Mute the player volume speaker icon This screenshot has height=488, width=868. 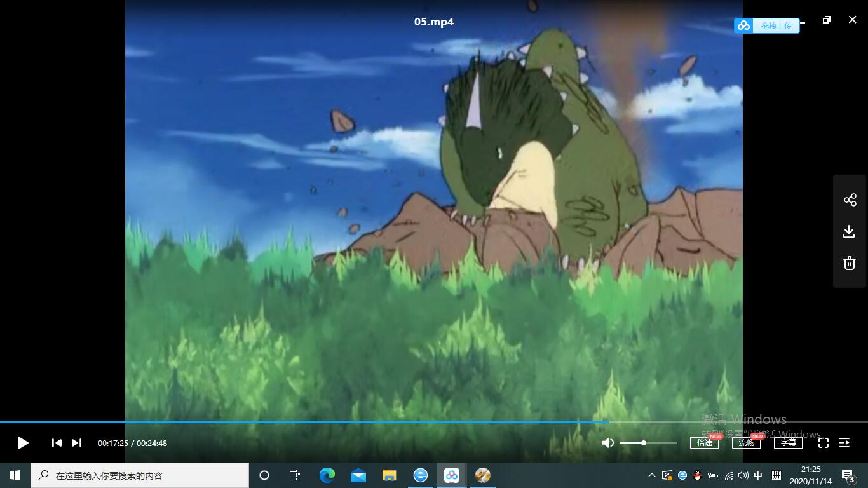click(x=607, y=443)
